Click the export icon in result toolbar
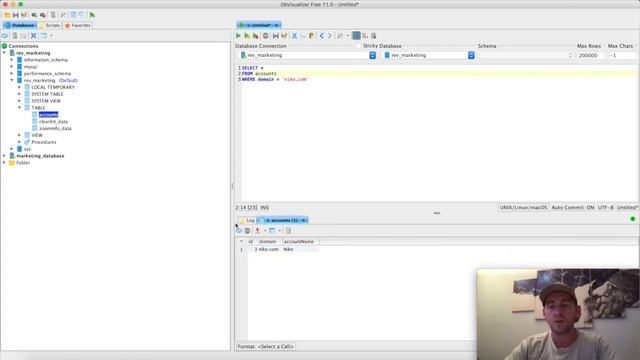640x360 pixels. 258,231
